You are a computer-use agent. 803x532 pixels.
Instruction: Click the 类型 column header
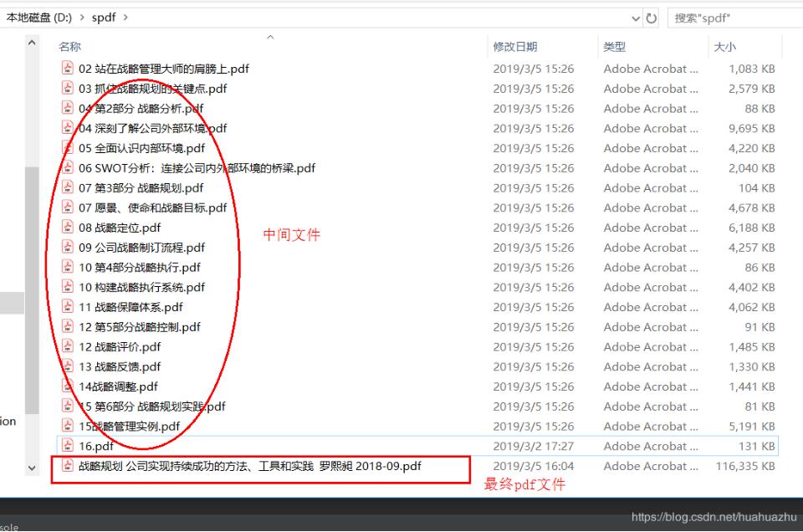point(613,48)
